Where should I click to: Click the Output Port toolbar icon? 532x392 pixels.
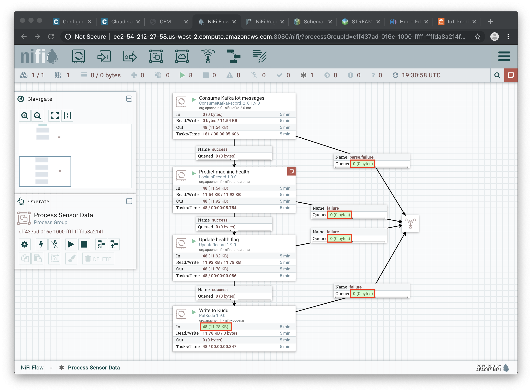(130, 56)
